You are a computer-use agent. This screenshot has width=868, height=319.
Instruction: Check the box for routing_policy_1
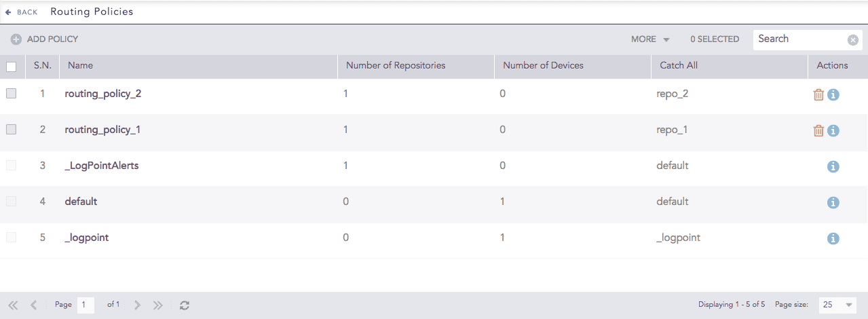click(x=11, y=130)
